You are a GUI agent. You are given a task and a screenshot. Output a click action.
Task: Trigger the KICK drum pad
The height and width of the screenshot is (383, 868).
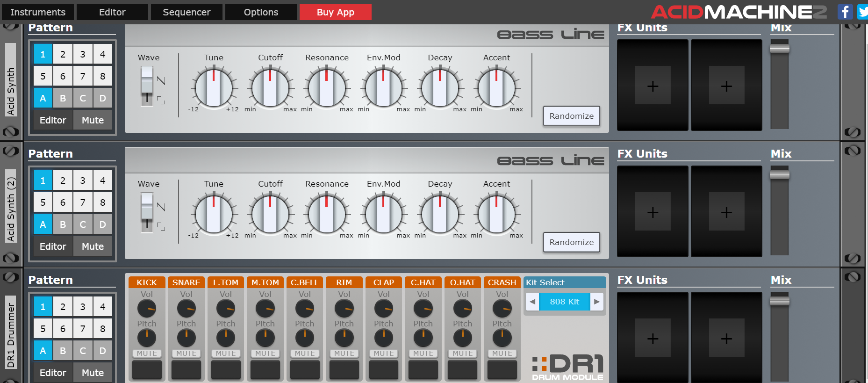point(147,369)
